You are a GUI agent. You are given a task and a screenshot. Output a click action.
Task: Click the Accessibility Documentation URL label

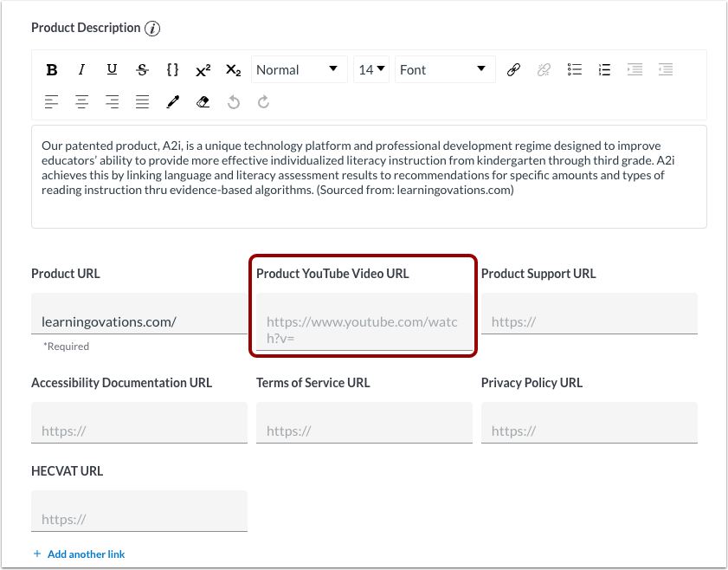(x=122, y=383)
